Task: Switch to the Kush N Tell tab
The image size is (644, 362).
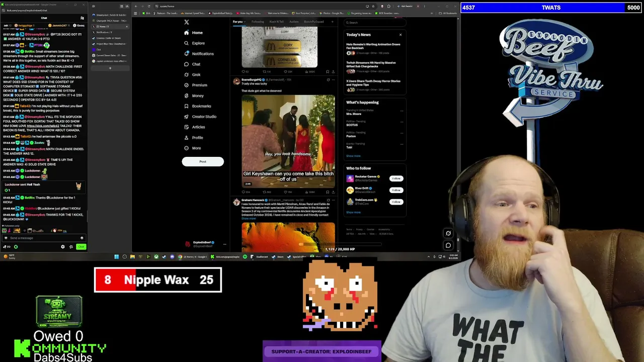Action: click(276, 22)
